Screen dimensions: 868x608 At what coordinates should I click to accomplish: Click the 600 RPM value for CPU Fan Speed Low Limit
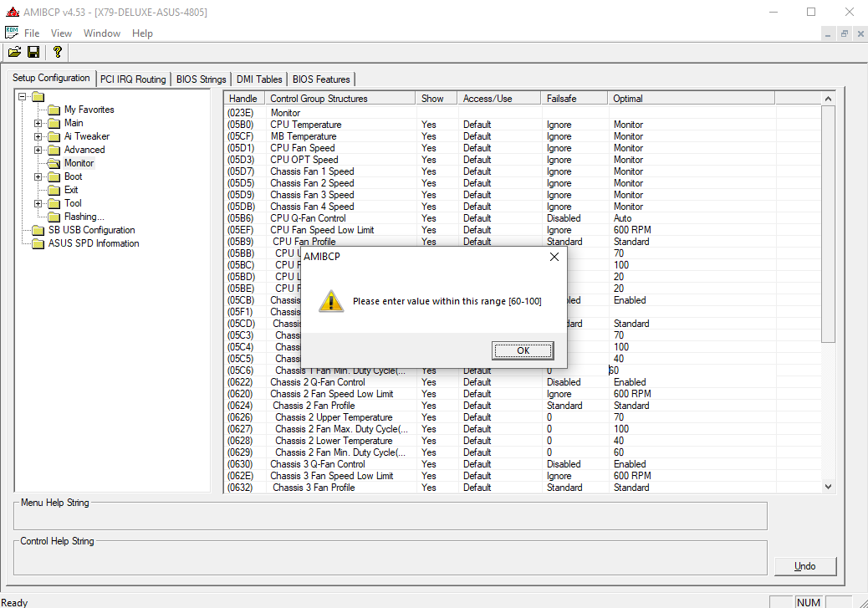point(632,230)
